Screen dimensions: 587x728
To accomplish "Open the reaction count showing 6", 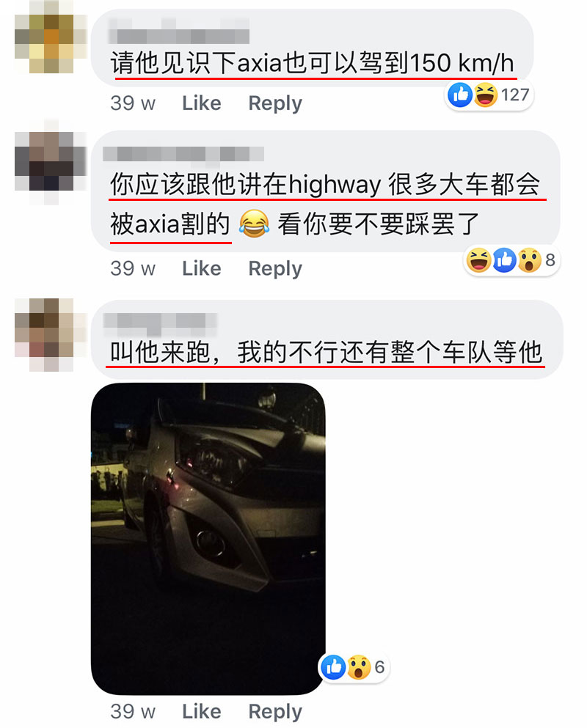I will [379, 667].
